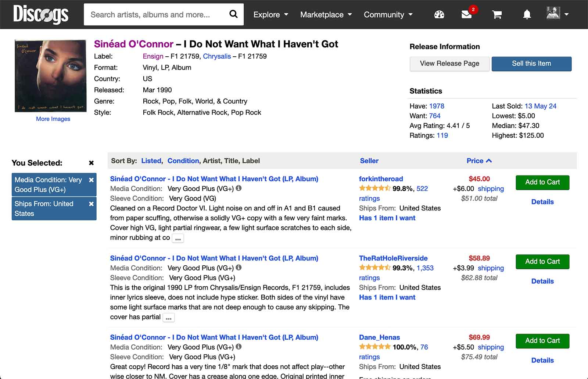The width and height of the screenshot is (588, 379).
Task: Open the shopping cart icon
Action: coord(497,15)
